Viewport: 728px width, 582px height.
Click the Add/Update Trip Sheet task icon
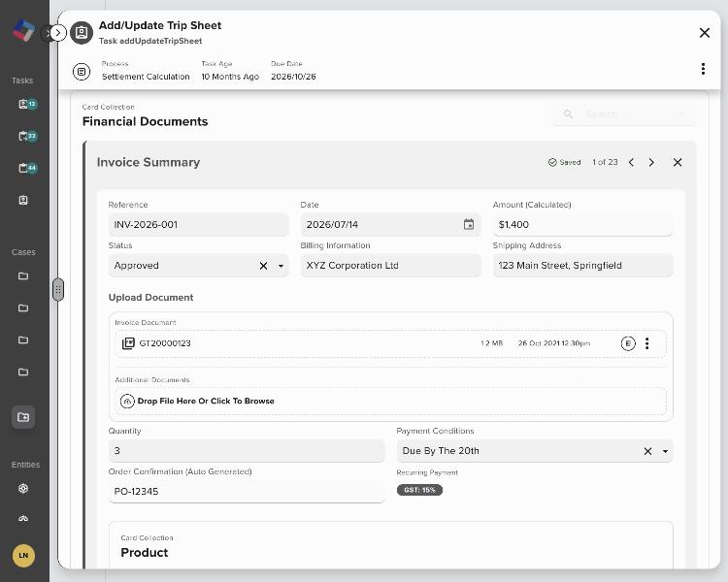click(x=82, y=33)
